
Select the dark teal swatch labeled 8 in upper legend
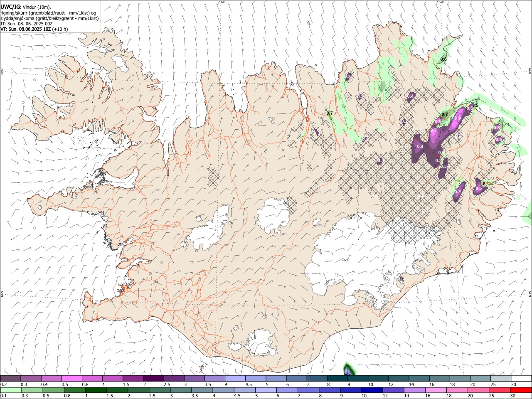point(337,378)
